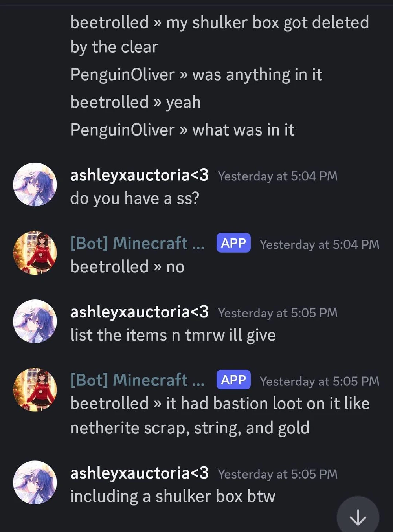Viewport: 393px width, 532px height.
Task: Tap the bot avatar beside "beetrolled » no"
Action: (35, 253)
